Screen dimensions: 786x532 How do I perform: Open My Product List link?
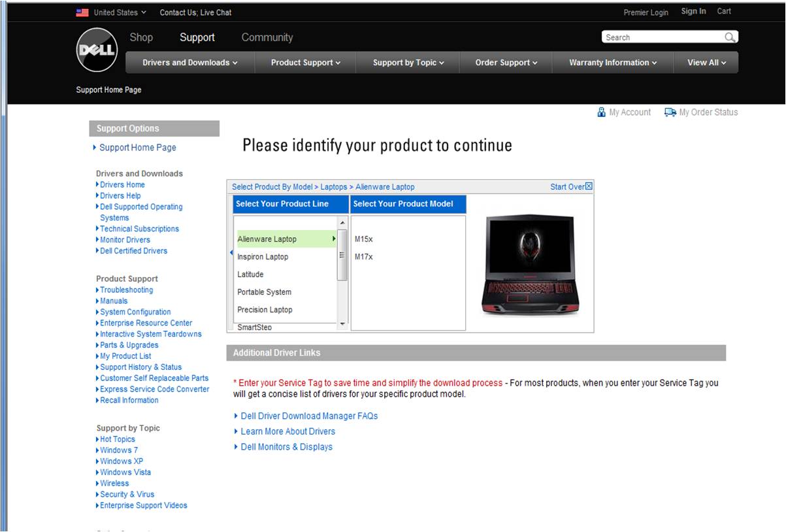[x=125, y=356]
